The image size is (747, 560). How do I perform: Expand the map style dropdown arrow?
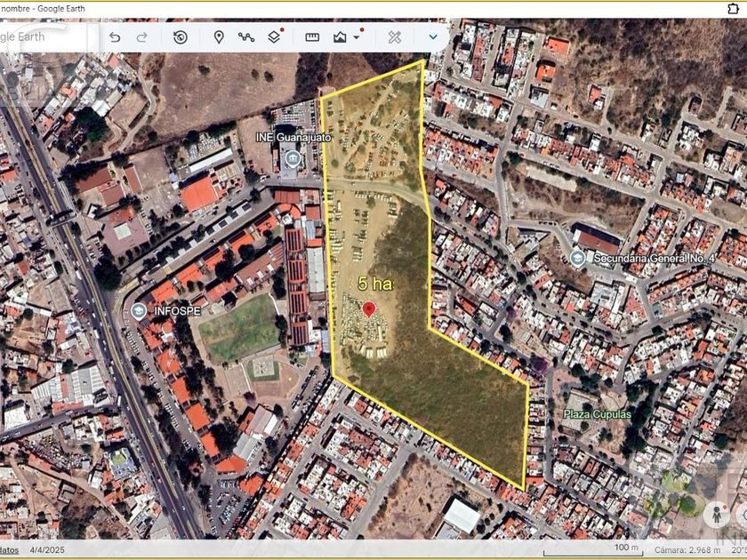coord(357,37)
